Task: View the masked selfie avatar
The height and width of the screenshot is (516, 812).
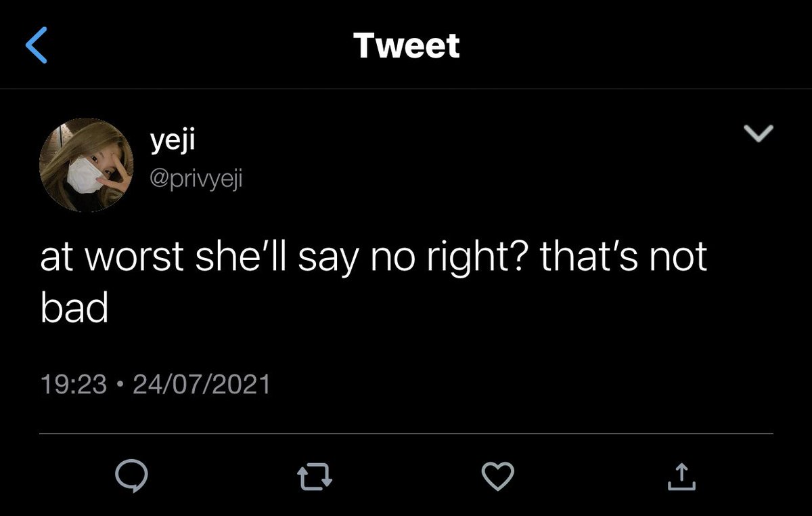Action: (x=86, y=165)
